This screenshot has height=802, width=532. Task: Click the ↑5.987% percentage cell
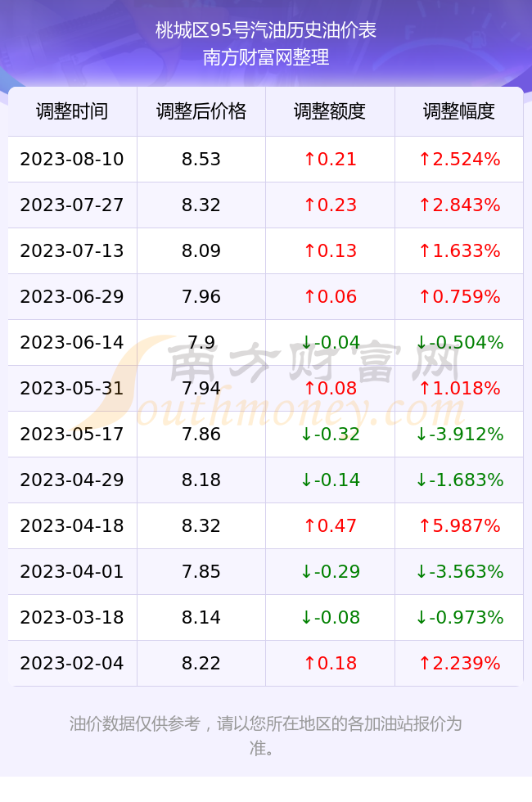(x=459, y=525)
